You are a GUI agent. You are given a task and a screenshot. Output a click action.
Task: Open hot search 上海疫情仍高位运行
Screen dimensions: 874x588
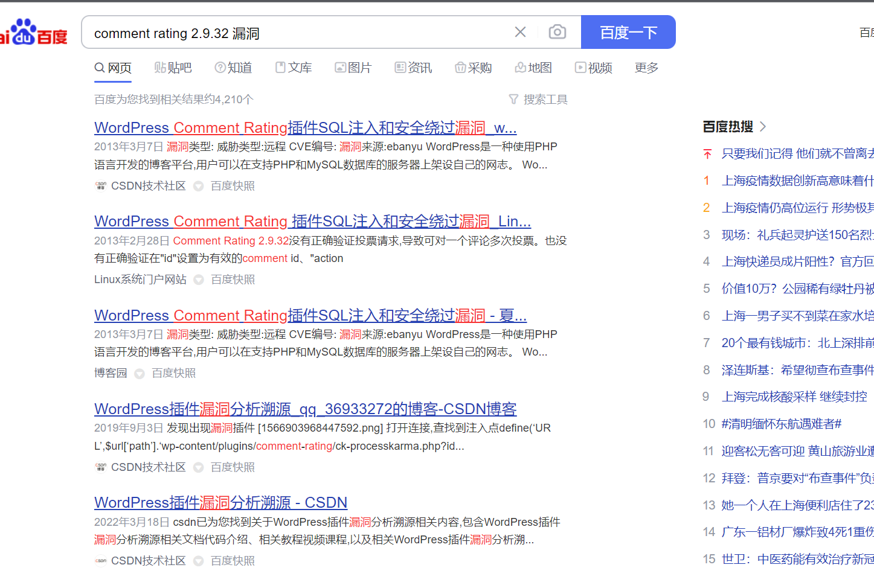797,208
